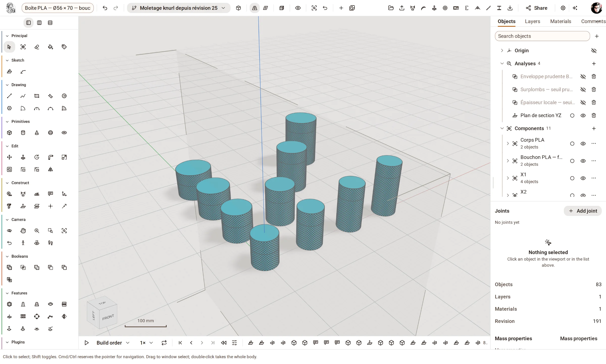Screen dimensions: 606x364
Task: Select the single-column sidebar layout
Action: coord(29,23)
